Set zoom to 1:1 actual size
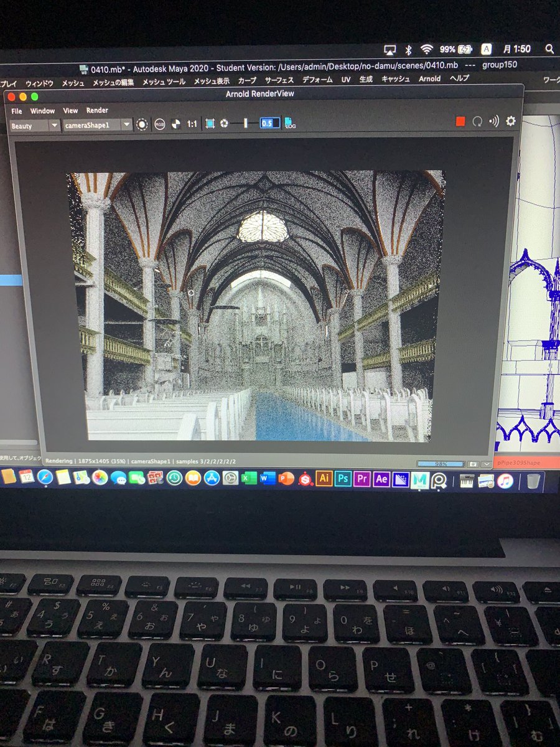The width and height of the screenshot is (560, 747). [192, 124]
